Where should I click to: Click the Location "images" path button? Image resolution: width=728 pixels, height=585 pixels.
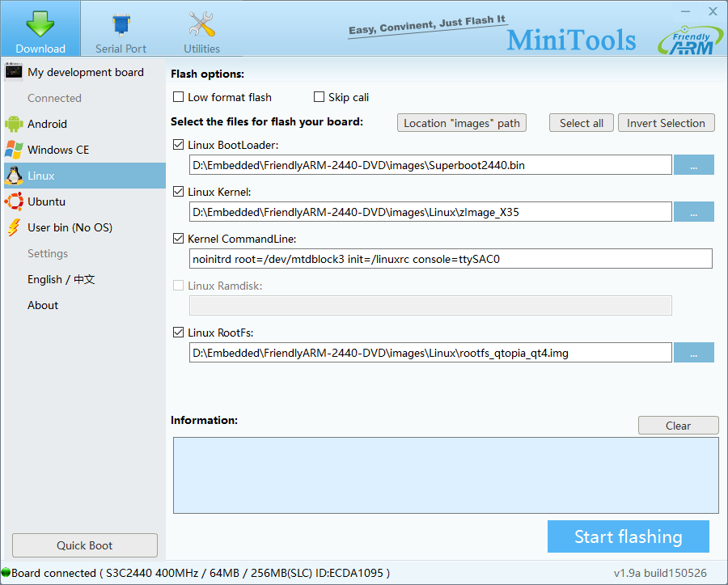(462, 123)
